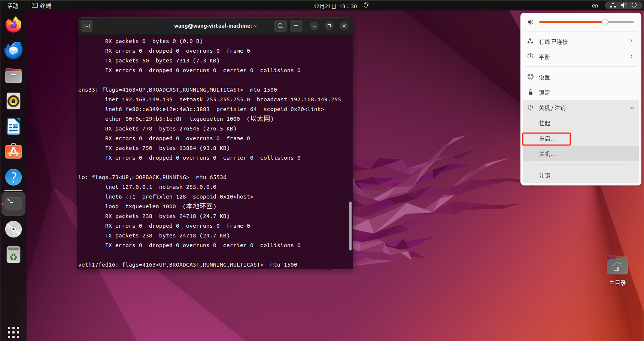Screen dimensions: 644x341
Task: Click the veth17fed16 interface line
Action: coord(188,265)
